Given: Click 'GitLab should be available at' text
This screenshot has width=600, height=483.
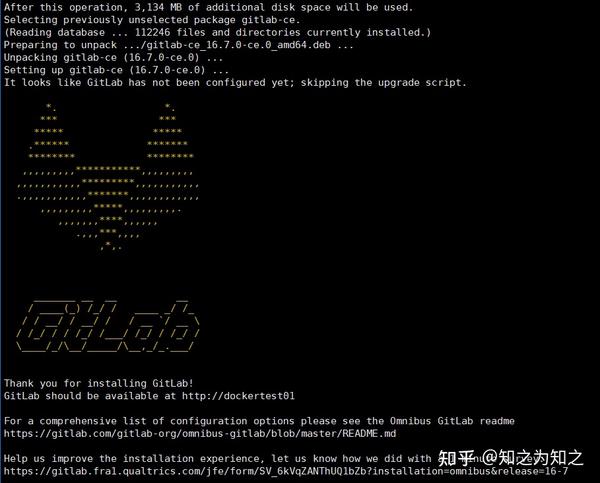Looking at the screenshot, I should (90, 396).
